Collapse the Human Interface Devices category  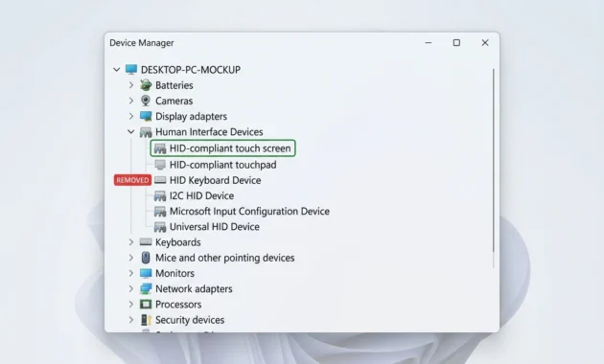pos(131,132)
